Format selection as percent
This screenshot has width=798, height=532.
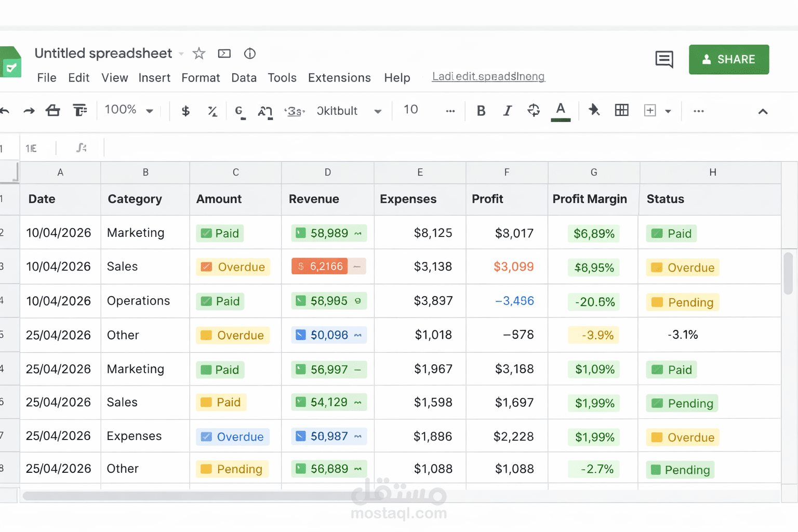212,111
